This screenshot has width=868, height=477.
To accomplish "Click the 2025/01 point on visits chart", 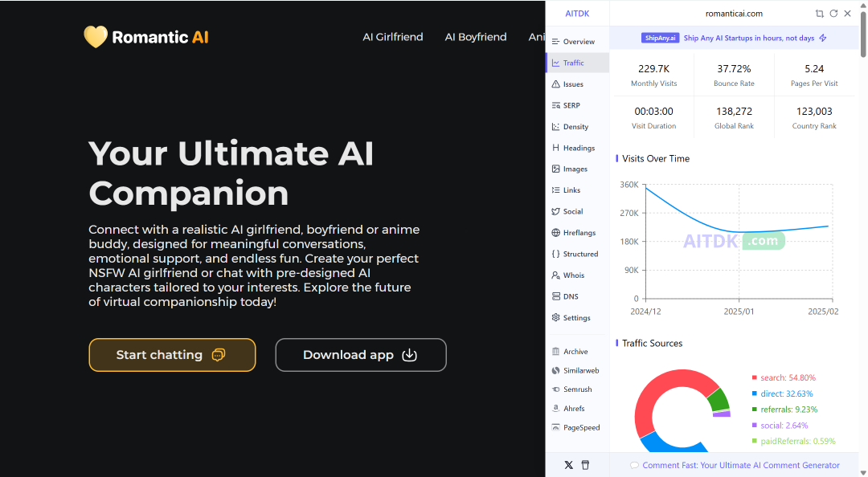I will pyautogui.click(x=739, y=232).
